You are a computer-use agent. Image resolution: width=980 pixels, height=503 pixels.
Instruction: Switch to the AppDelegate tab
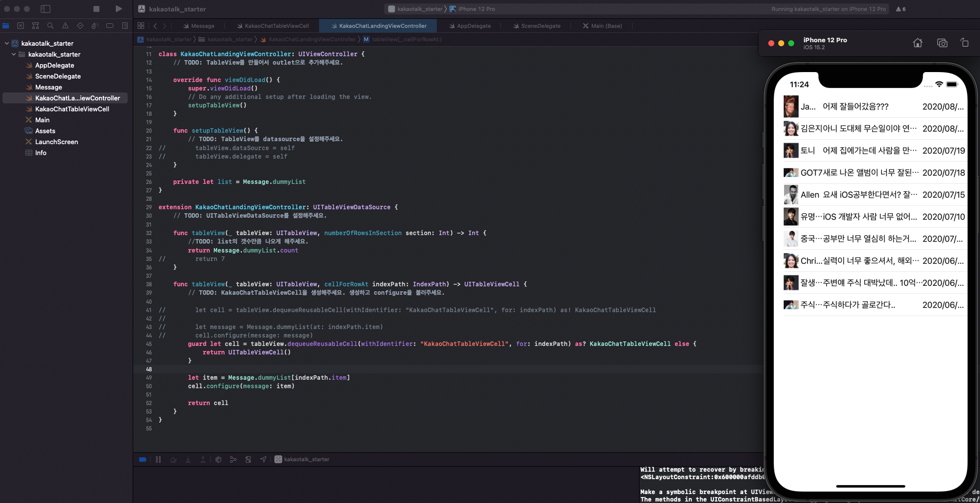470,26
